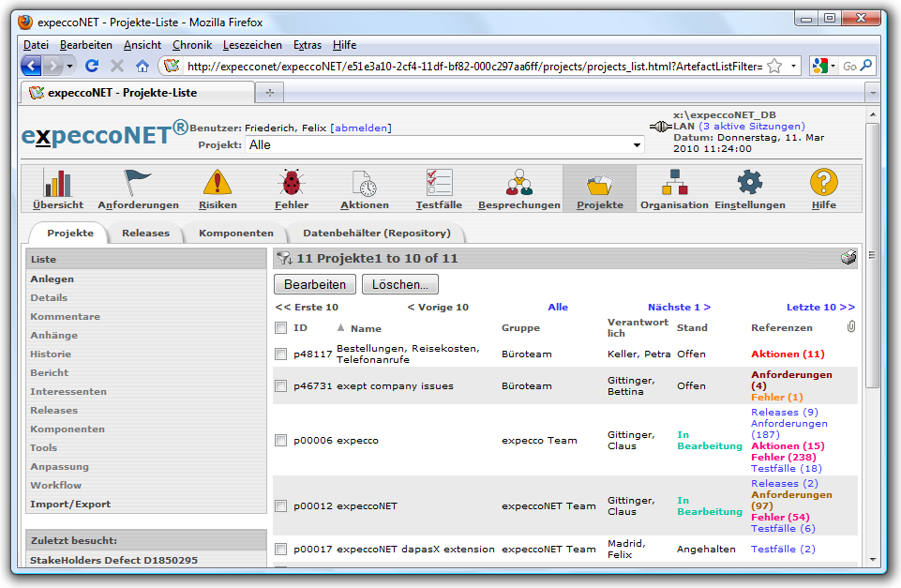Toggle the select-all checkbox in the header
The height and width of the screenshot is (588, 901).
pyautogui.click(x=280, y=328)
